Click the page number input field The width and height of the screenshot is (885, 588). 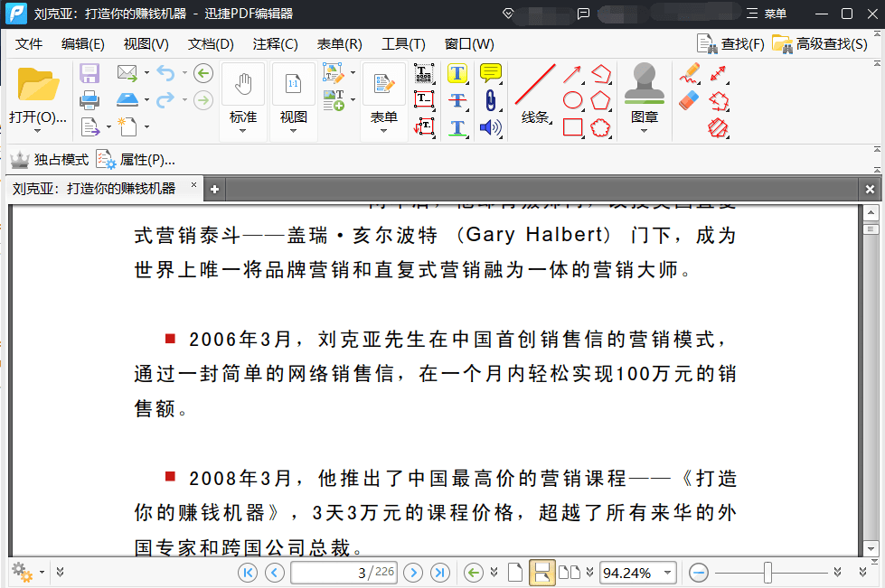click(x=344, y=573)
